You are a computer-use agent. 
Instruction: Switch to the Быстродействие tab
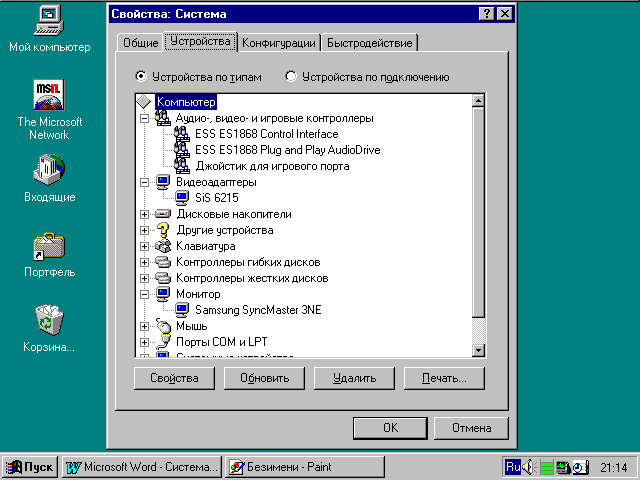(370, 43)
